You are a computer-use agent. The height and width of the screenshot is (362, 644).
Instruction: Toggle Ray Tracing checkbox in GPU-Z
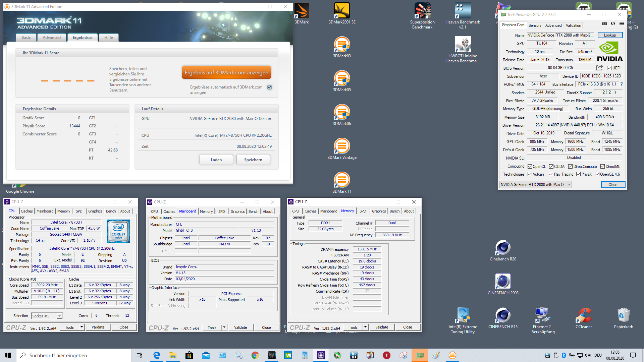click(551, 174)
